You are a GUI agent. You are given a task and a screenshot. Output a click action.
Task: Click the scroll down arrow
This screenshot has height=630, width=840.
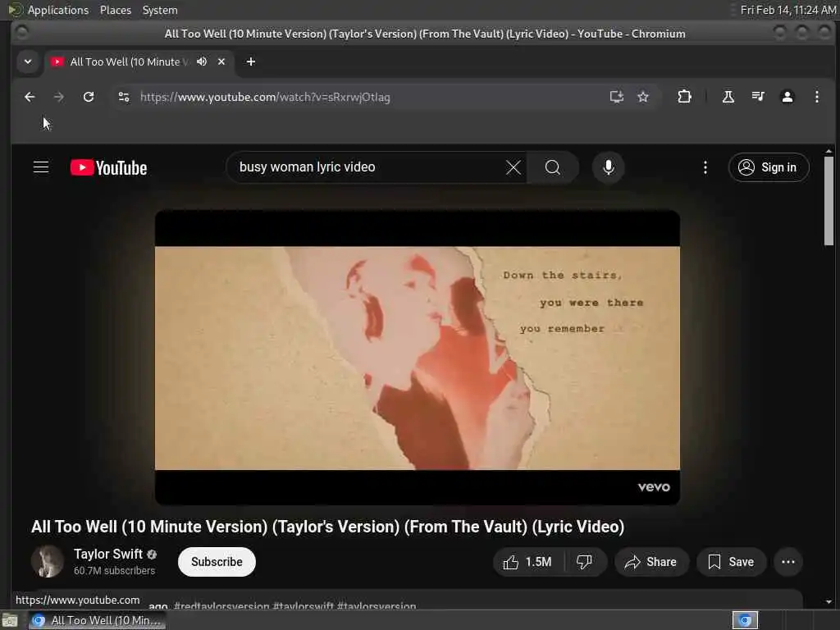pos(829,601)
